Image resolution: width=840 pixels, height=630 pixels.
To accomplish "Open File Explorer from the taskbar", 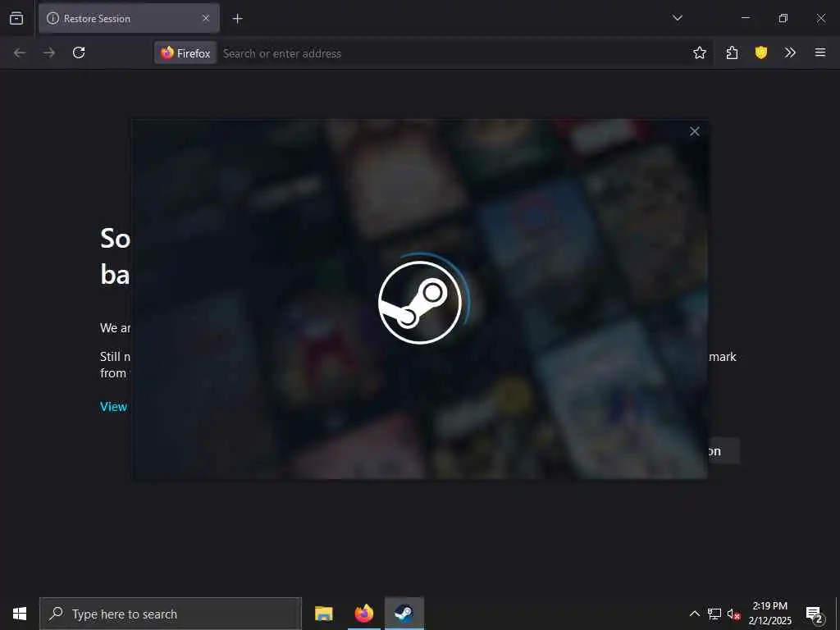I will click(x=323, y=614).
